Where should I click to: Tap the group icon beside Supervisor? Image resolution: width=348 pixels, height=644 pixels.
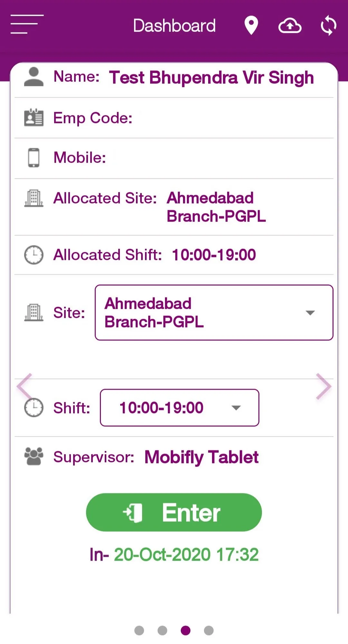pos(34,456)
